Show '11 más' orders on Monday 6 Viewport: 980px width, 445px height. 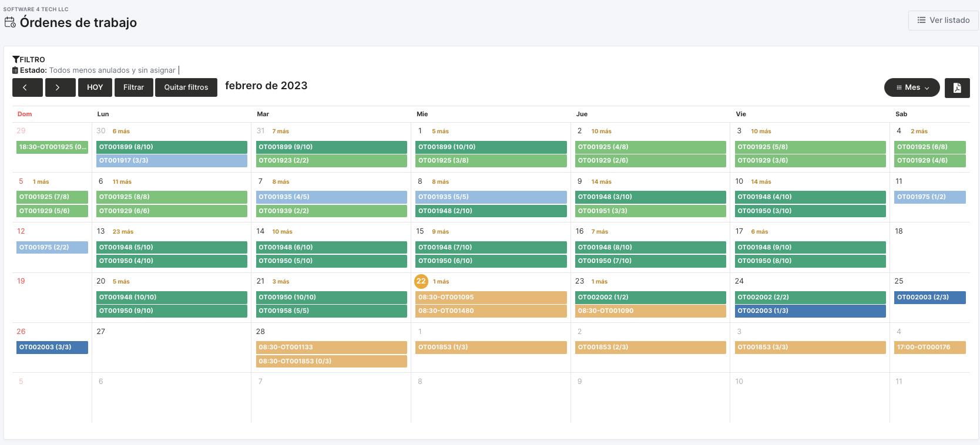pos(122,182)
